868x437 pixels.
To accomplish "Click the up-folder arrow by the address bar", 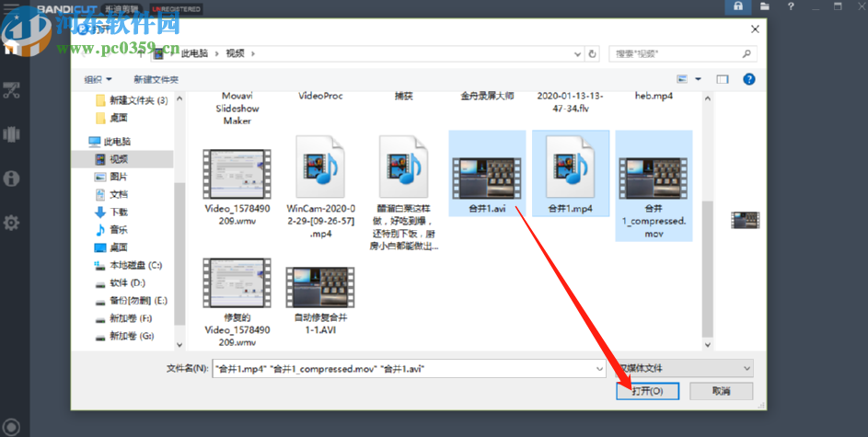I will point(141,53).
